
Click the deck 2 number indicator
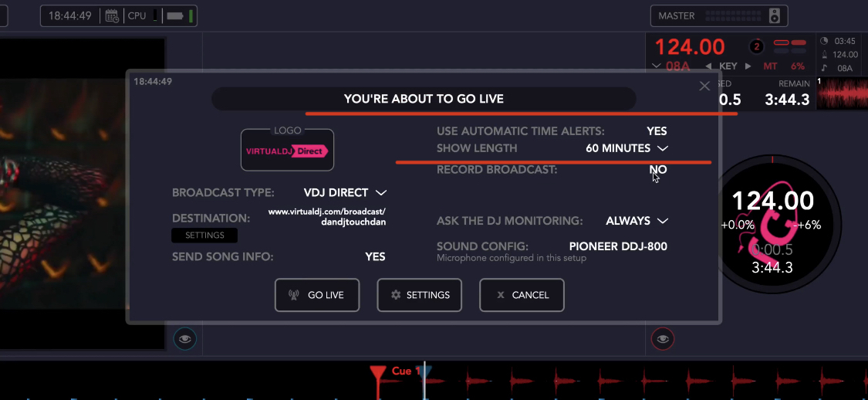click(756, 46)
